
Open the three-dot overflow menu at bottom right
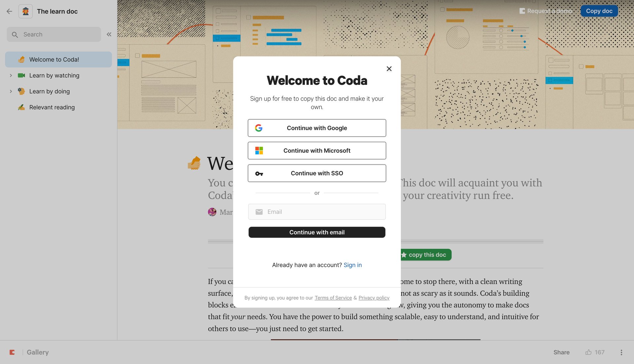pos(621,352)
